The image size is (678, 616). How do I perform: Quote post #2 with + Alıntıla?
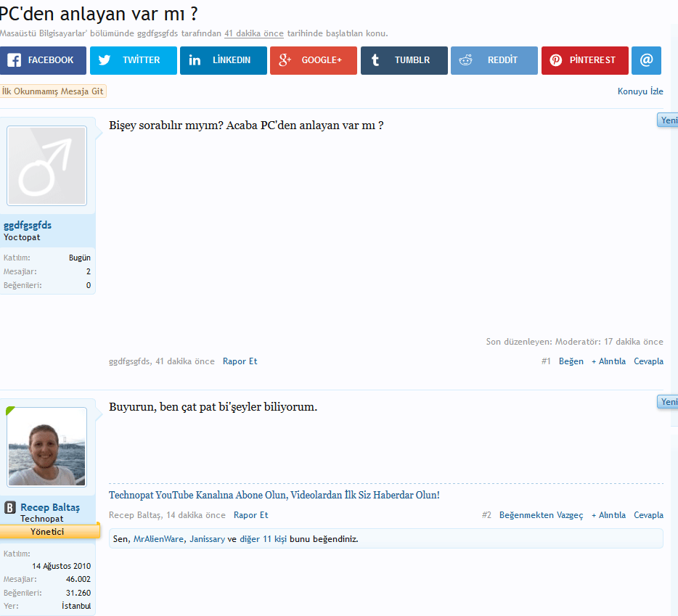pyautogui.click(x=608, y=515)
